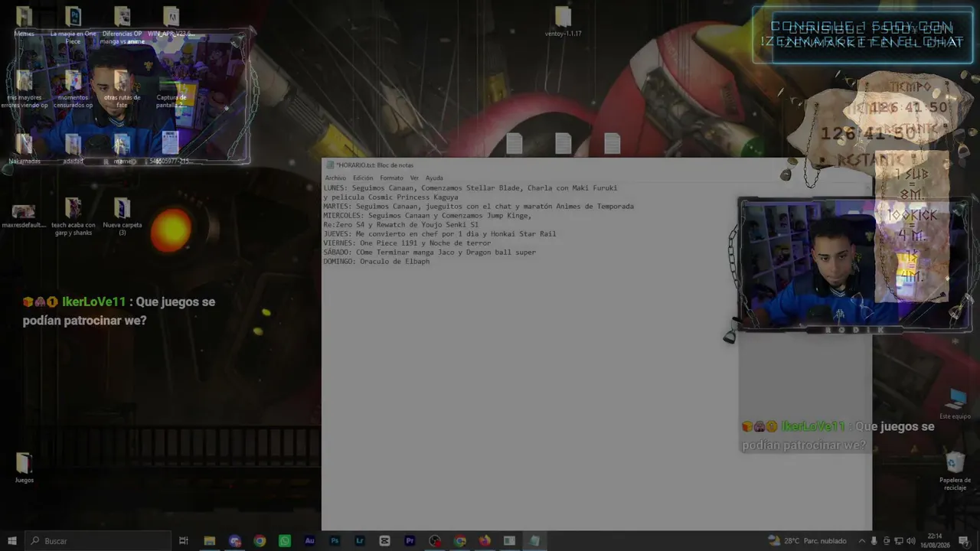Launch Adobe Lightroom from the taskbar
The image size is (980, 551).
(x=360, y=541)
